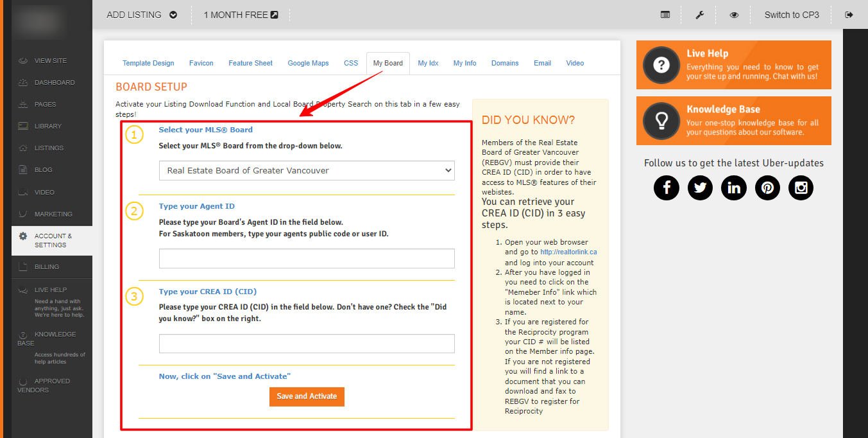Click the Instagram social icon
Screen dimensions: 868x438
(801, 188)
